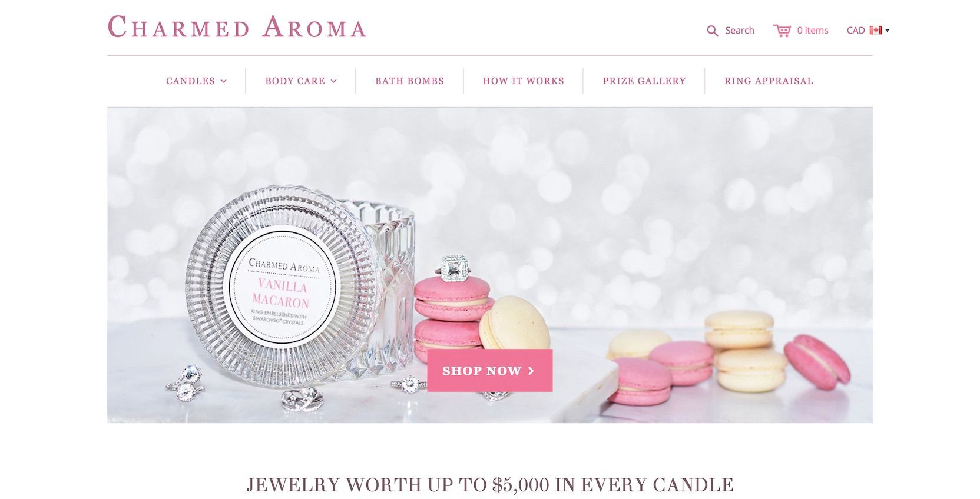The width and height of the screenshot is (980, 499).
Task: Open the Bath Bombs menu item
Action: 409,81
